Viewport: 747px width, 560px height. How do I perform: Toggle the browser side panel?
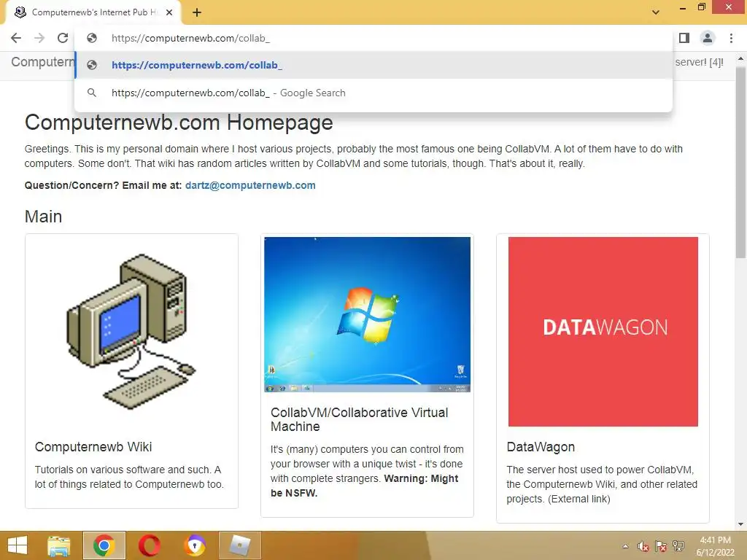684,38
